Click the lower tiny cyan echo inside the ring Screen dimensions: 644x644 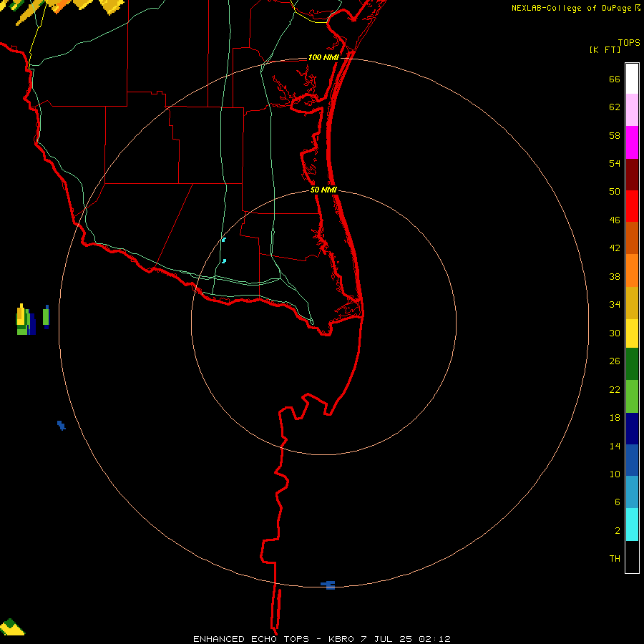tap(224, 260)
